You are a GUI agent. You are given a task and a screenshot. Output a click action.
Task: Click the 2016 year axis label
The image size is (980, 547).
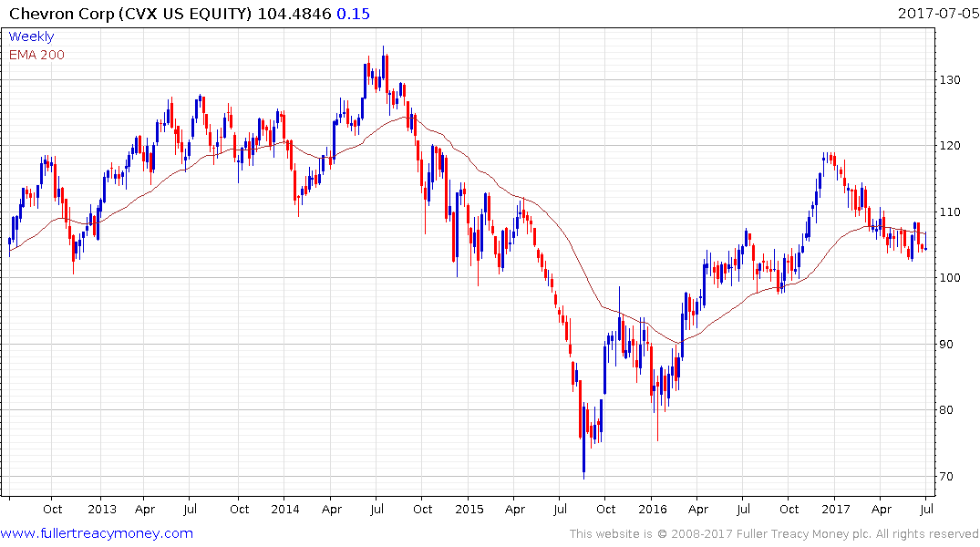tap(653, 509)
